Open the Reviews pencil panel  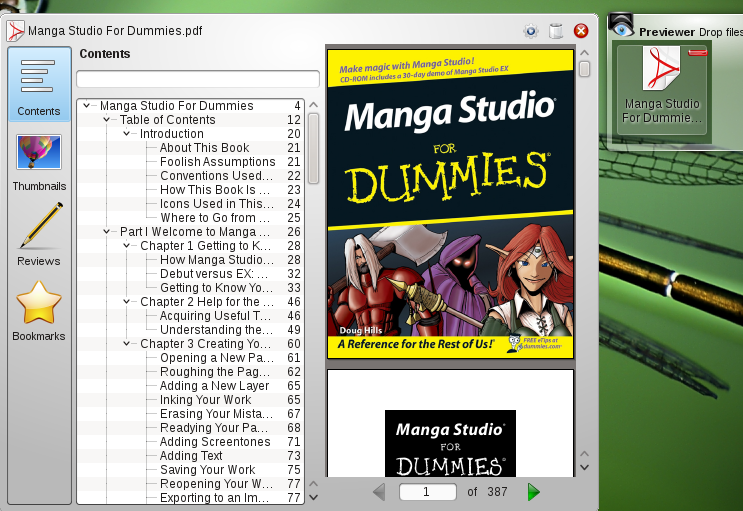(39, 234)
